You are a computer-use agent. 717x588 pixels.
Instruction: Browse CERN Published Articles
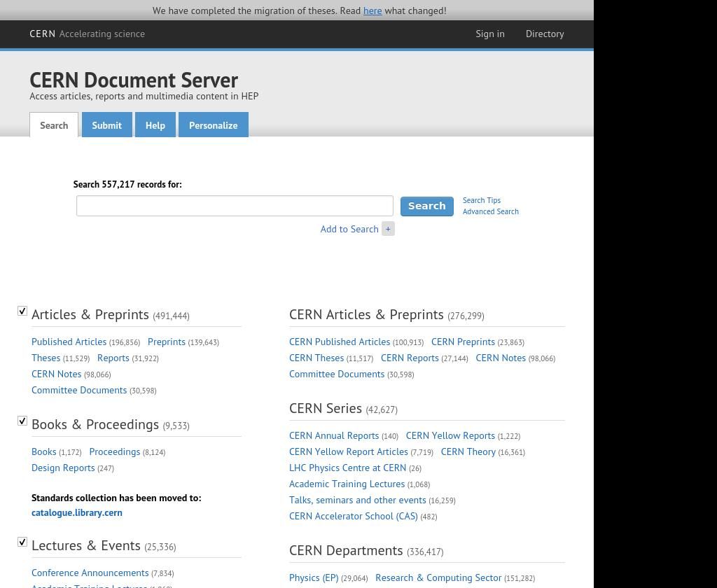(340, 342)
